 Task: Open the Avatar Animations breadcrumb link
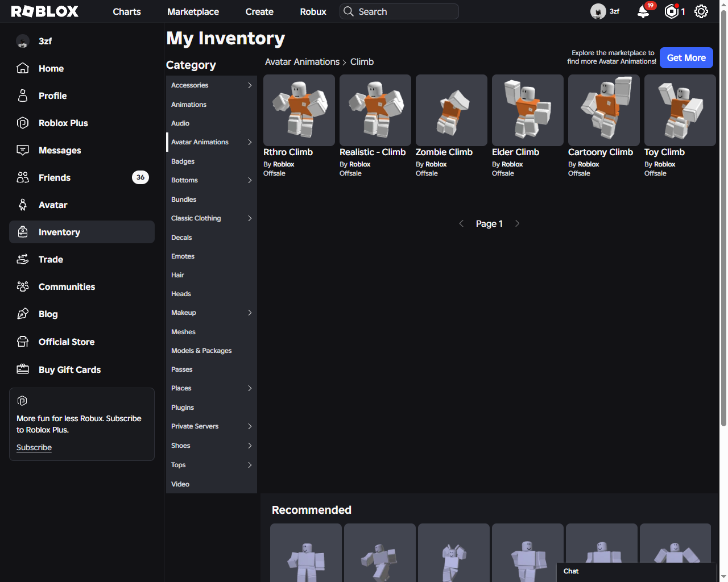pyautogui.click(x=302, y=62)
